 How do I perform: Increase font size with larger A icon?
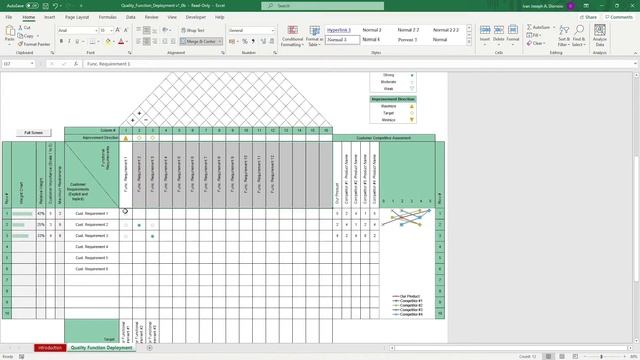click(118, 30)
